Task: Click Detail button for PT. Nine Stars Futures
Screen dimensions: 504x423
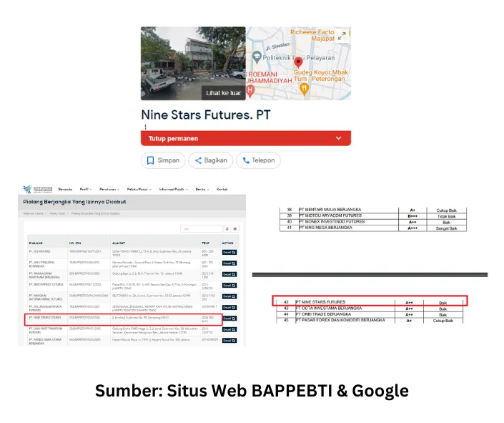Action: [x=229, y=319]
